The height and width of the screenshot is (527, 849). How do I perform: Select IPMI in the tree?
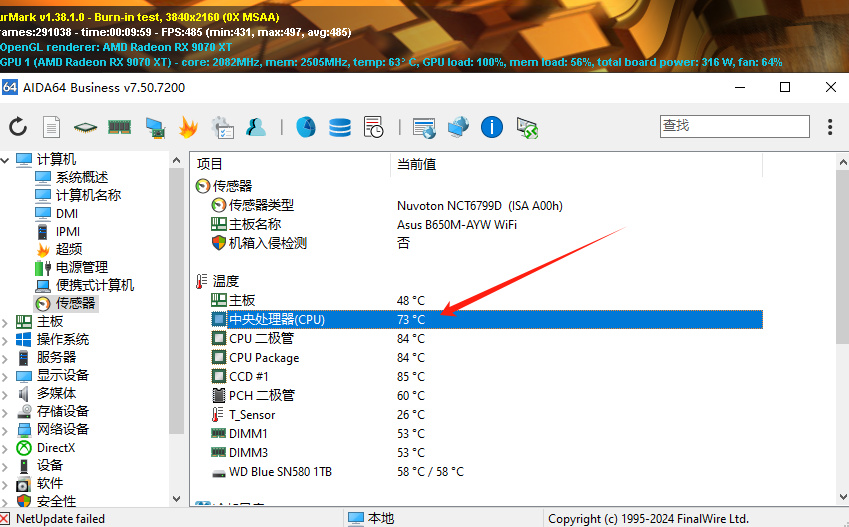68,232
